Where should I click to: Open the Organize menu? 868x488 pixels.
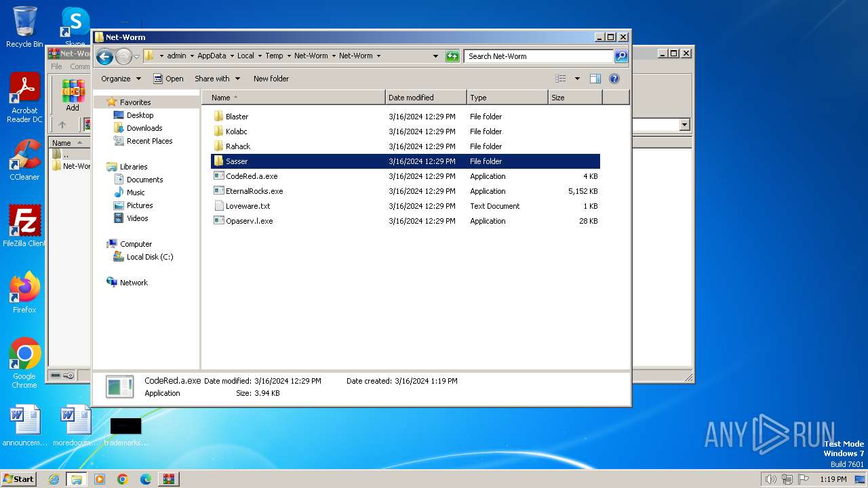coord(121,79)
